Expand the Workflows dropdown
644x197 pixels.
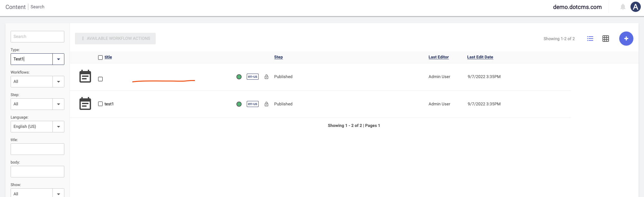point(59,82)
